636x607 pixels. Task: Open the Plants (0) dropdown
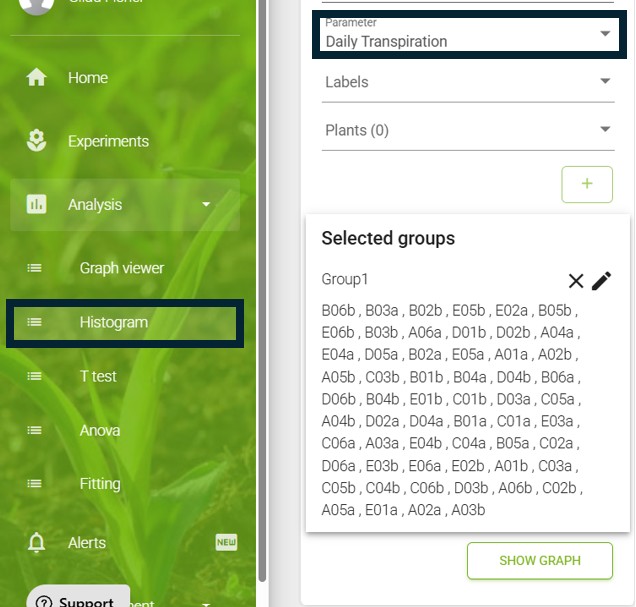468,130
